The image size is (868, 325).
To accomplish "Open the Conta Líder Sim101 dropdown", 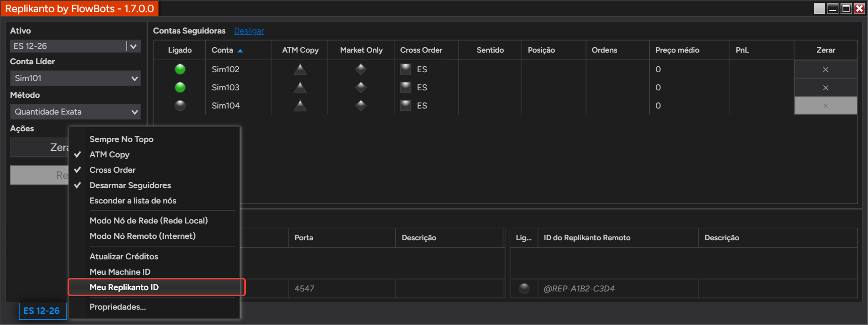I will (x=75, y=78).
